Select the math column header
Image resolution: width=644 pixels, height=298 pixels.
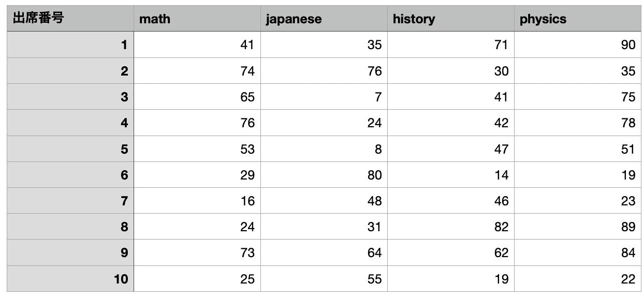point(197,19)
